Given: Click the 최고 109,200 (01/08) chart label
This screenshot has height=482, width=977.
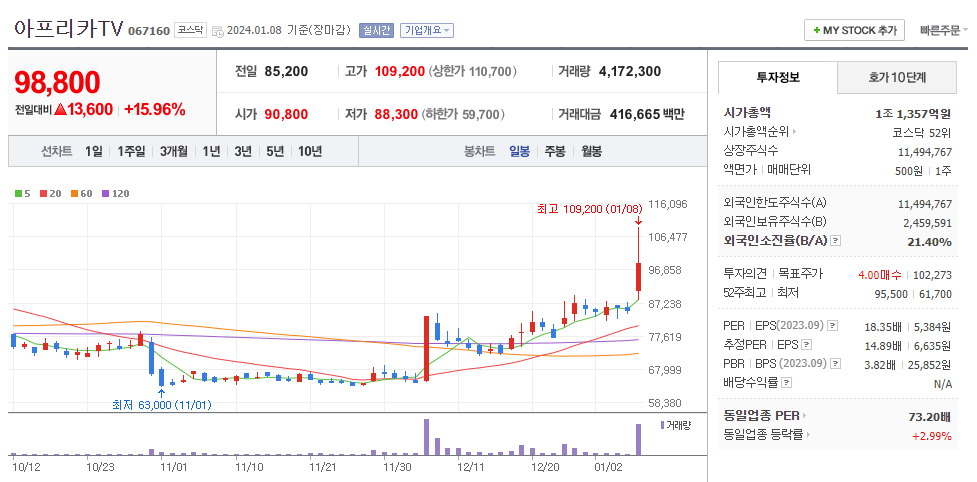Looking at the screenshot, I should pos(589,209).
